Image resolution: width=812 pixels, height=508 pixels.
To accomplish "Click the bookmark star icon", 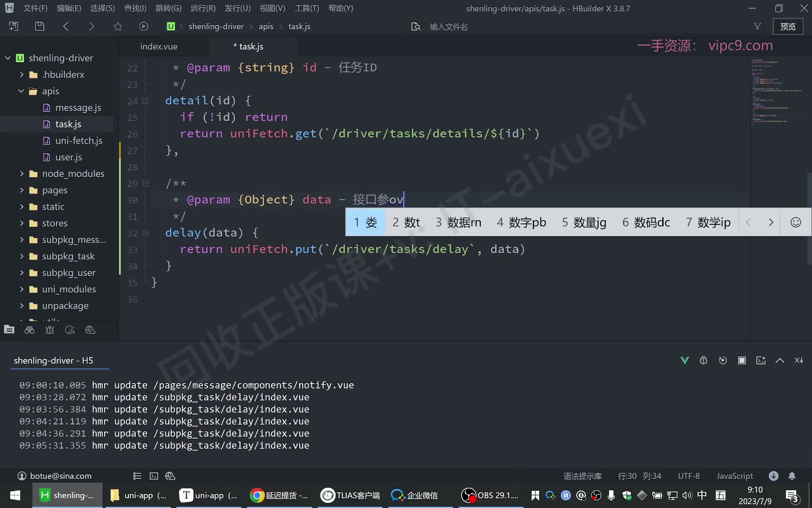I will pyautogui.click(x=118, y=26).
